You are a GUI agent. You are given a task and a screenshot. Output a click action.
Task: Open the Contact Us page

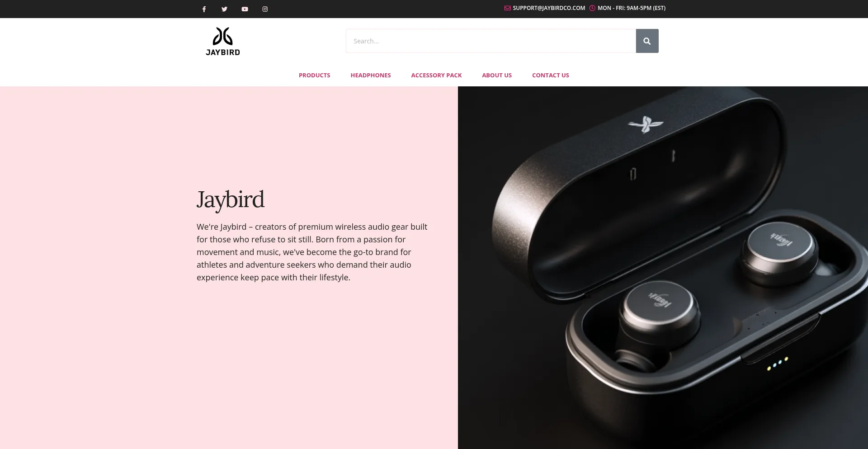(551, 76)
